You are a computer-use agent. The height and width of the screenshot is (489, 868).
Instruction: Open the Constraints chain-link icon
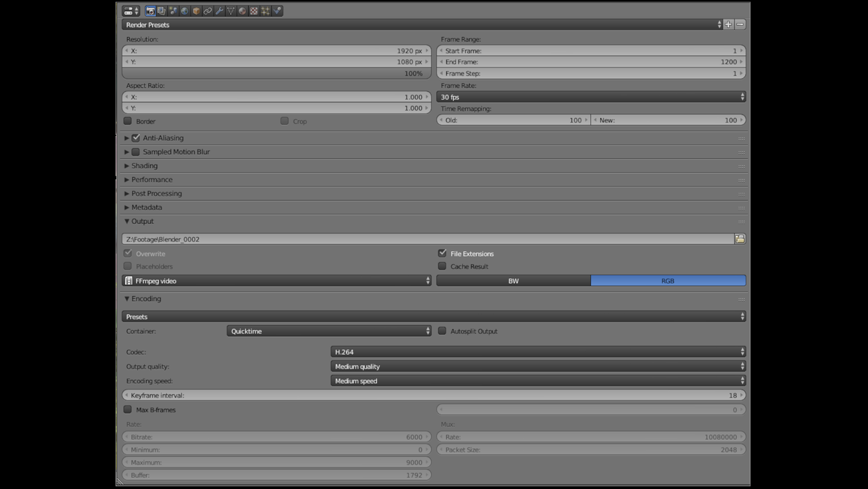click(x=207, y=11)
